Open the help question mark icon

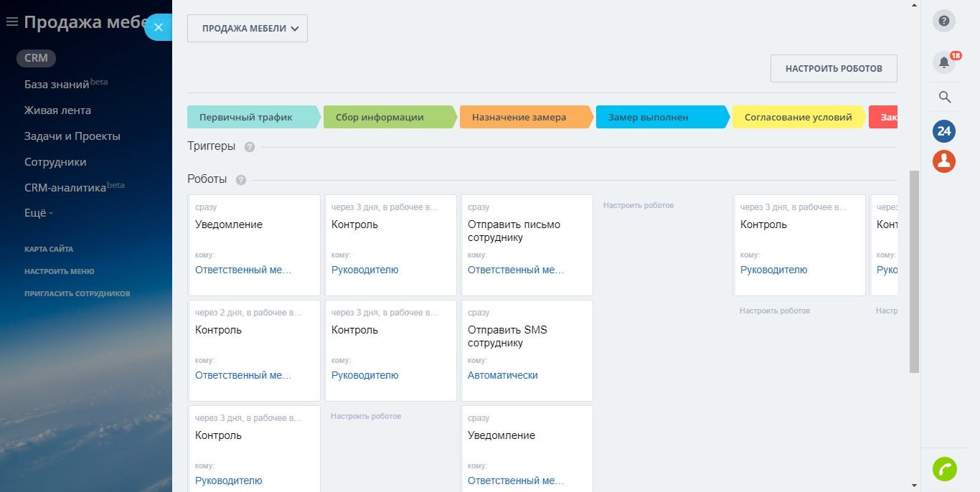[944, 21]
